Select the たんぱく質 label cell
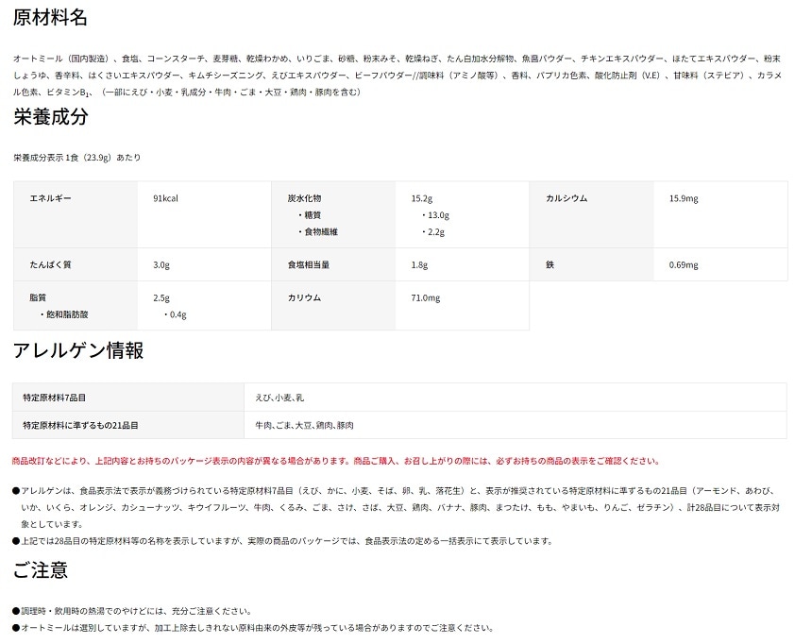Image resolution: width=812 pixels, height=644 pixels. coord(50,264)
